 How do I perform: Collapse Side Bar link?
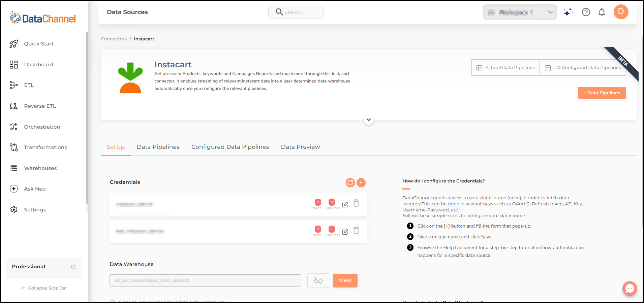point(44,288)
